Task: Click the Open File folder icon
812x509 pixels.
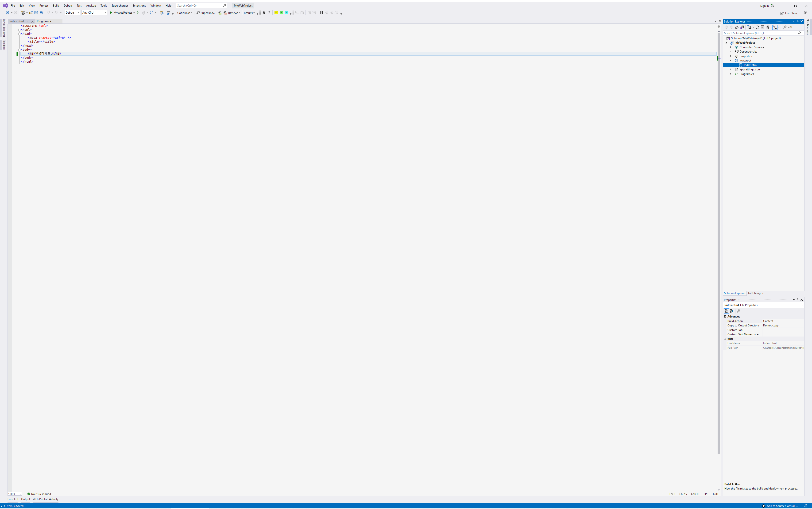Action: coord(31,13)
